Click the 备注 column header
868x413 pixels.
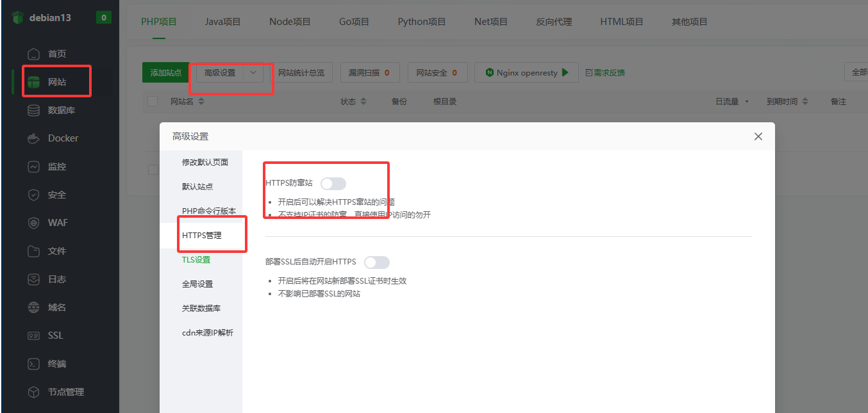click(x=839, y=102)
